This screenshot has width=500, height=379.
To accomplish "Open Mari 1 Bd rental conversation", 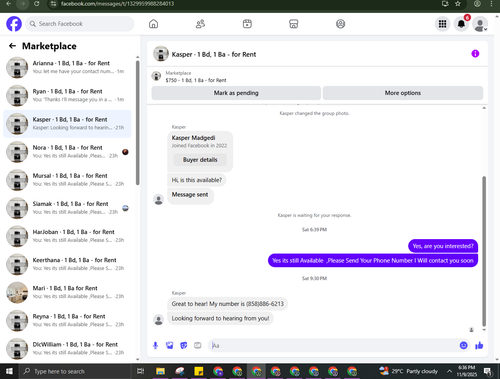I will tap(68, 292).
